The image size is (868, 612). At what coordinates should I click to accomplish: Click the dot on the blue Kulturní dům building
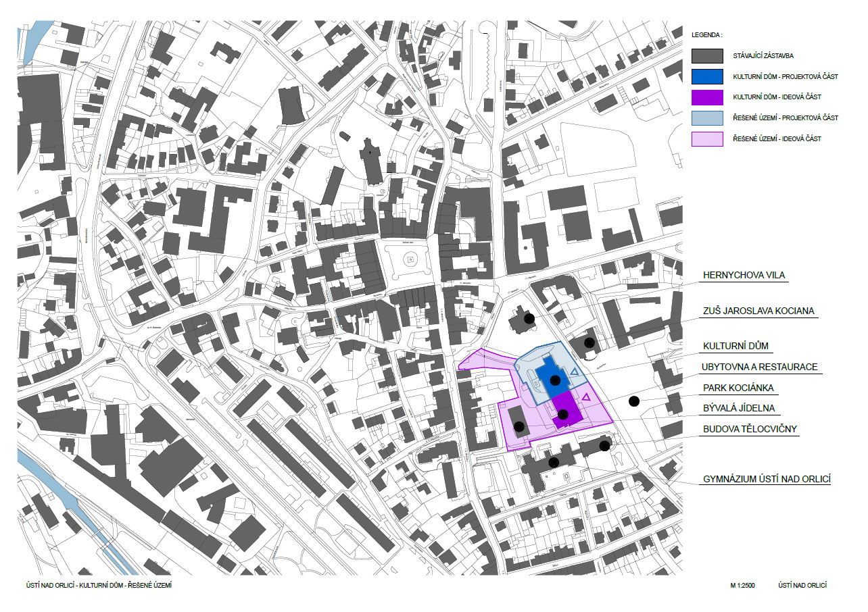(555, 379)
